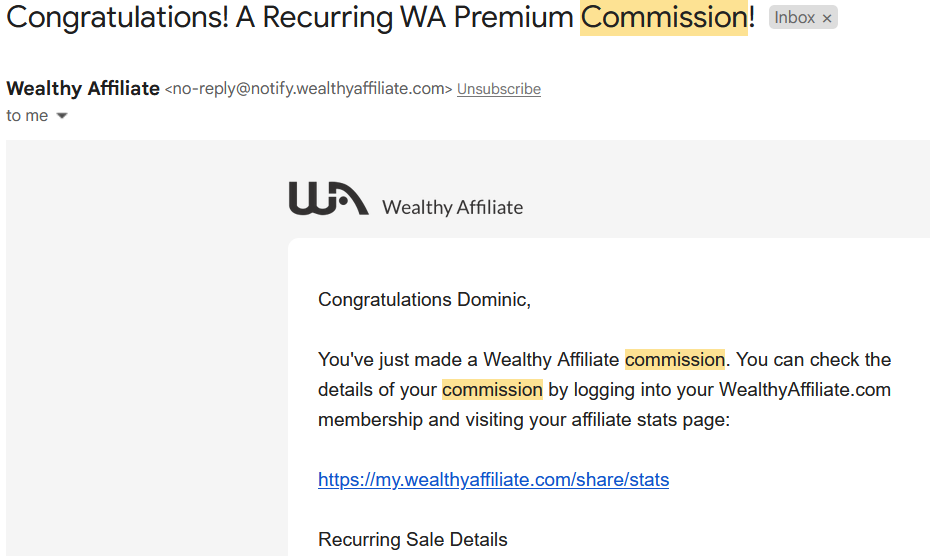
Task: Click highlighted 'commission' after 'details of your'
Action: click(492, 390)
